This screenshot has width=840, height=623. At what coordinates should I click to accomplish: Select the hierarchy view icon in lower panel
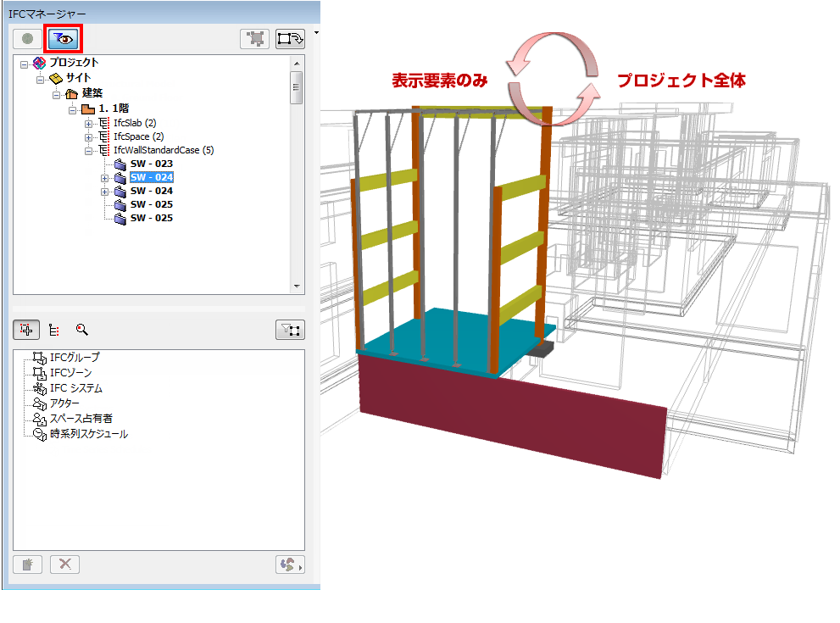tap(53, 330)
